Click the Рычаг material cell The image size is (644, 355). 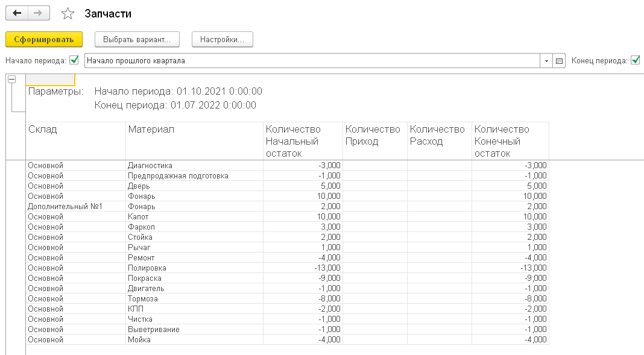click(194, 248)
